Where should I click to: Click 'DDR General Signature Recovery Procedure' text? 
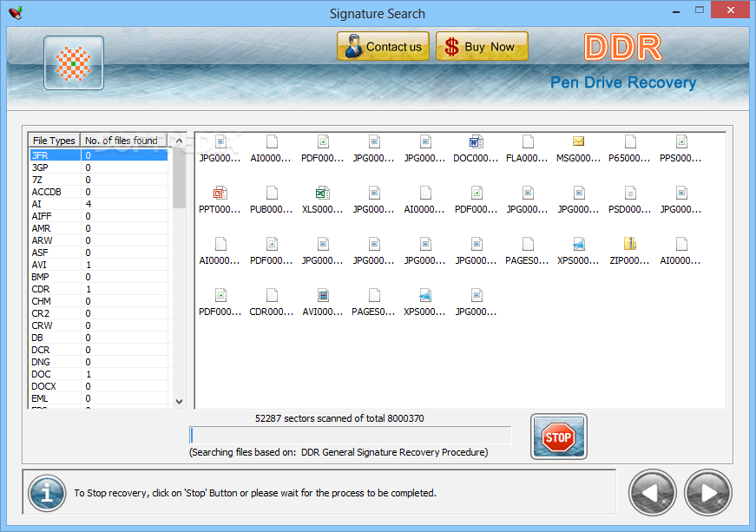tap(394, 452)
